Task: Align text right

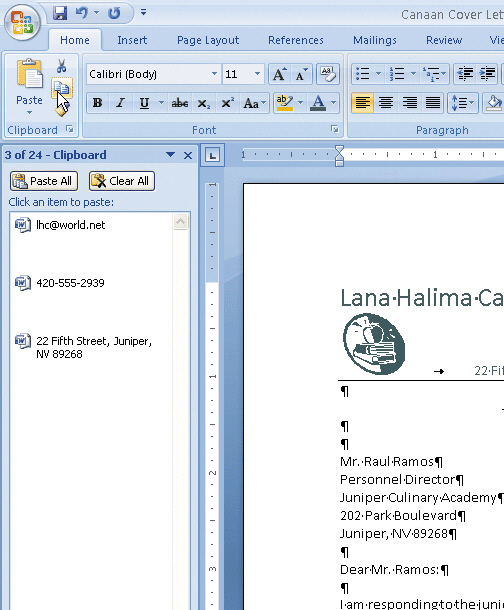Action: tap(409, 103)
